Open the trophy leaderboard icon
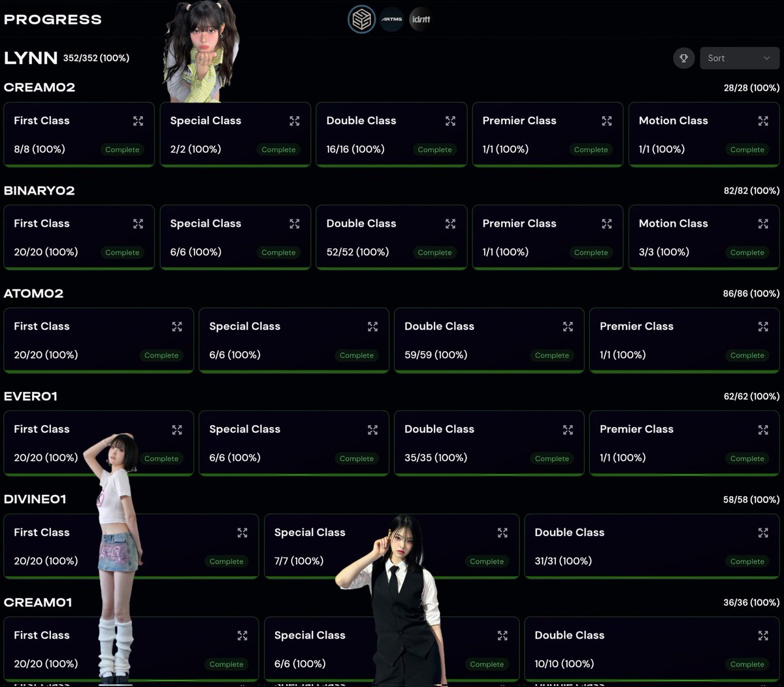 683,58
